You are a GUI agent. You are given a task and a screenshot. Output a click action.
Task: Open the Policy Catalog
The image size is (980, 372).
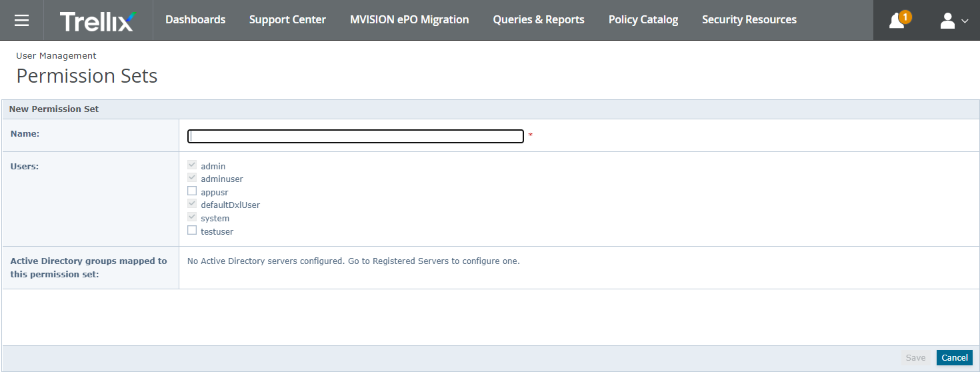[x=643, y=20]
